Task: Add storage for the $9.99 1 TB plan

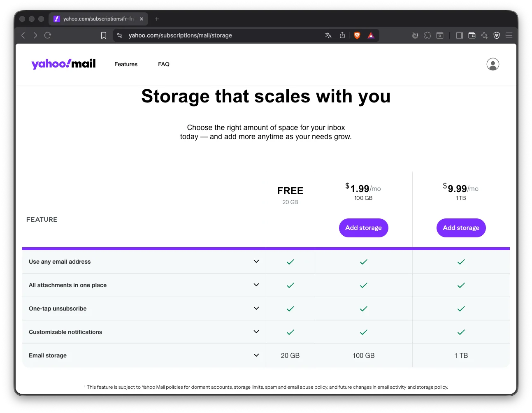Action: 461,228
